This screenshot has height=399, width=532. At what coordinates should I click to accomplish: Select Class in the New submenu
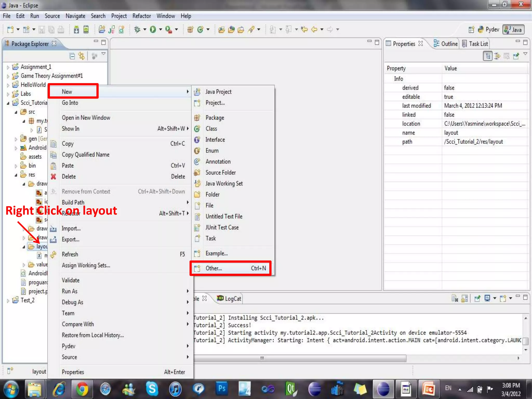(x=233, y=129)
